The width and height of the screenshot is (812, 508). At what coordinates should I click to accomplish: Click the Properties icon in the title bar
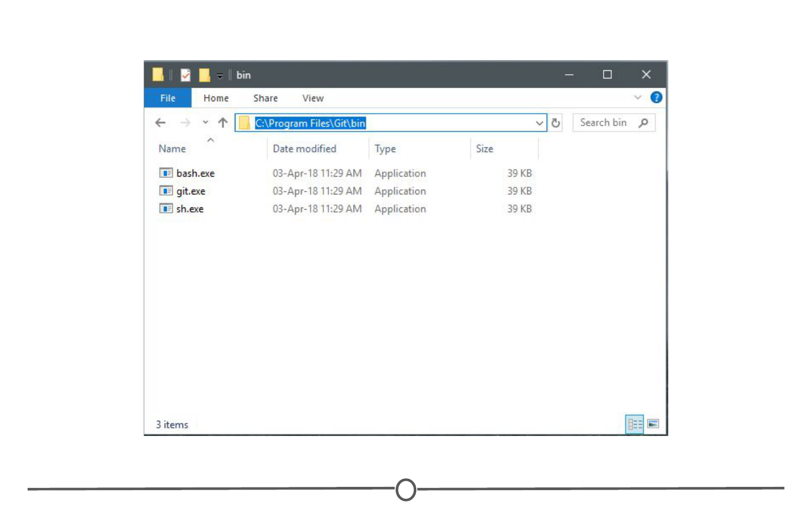tap(186, 75)
